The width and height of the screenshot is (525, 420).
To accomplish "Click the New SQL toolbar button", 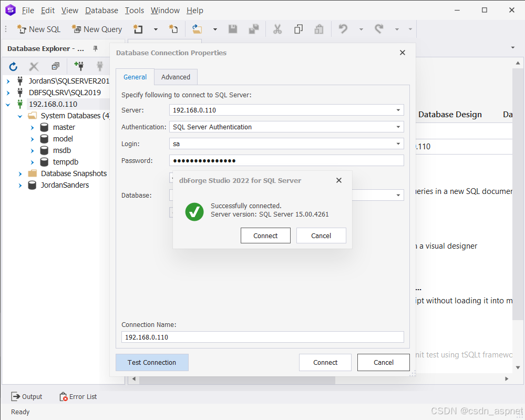I will tap(38, 29).
